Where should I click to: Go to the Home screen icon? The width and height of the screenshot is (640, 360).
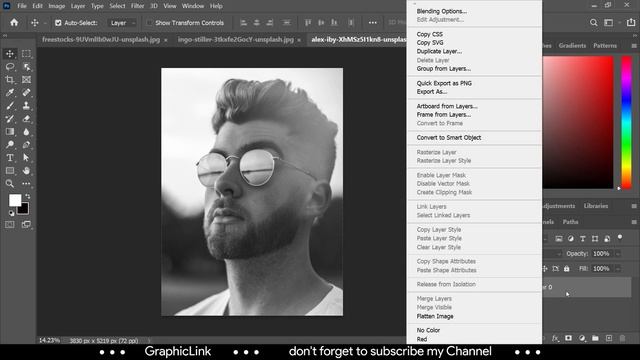[x=14, y=22]
